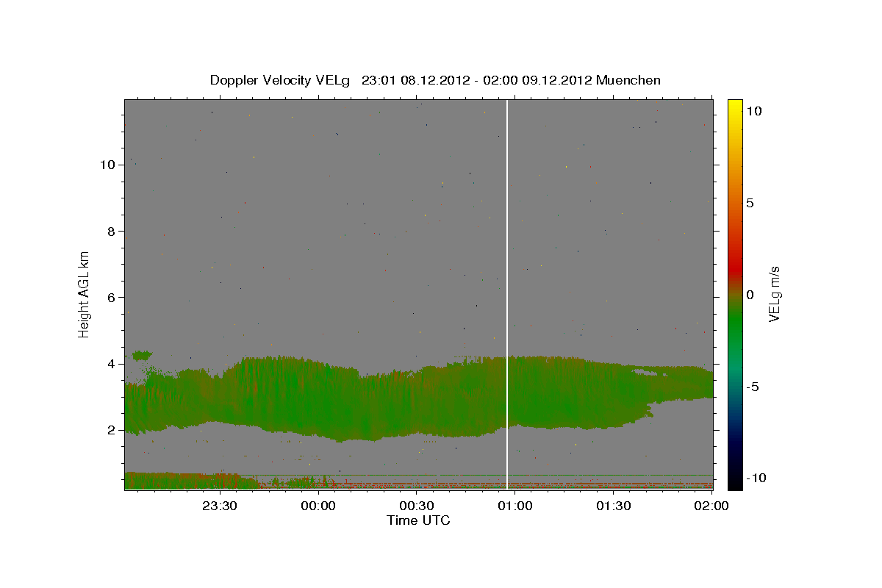Image resolution: width=882 pixels, height=588 pixels.
Task: Click the '01:30' time tick label
Action: (x=613, y=506)
